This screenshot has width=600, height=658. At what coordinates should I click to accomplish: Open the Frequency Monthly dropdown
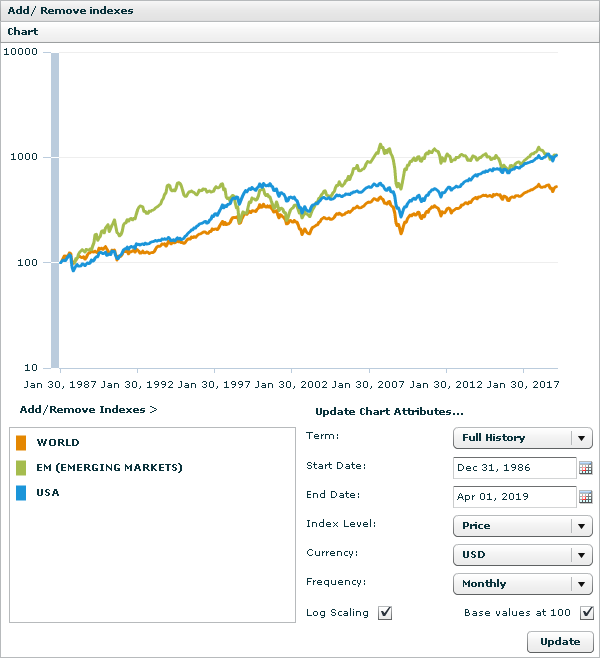tap(522, 584)
